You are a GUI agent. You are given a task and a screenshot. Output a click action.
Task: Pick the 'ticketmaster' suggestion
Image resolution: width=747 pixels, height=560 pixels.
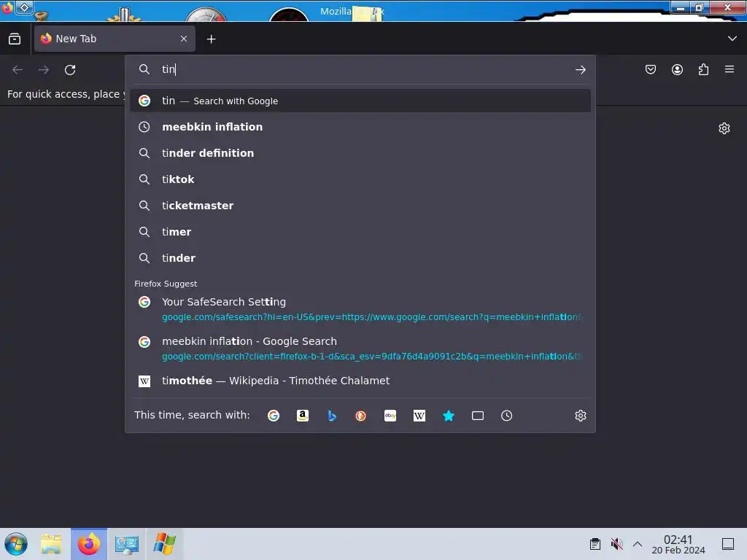point(360,206)
